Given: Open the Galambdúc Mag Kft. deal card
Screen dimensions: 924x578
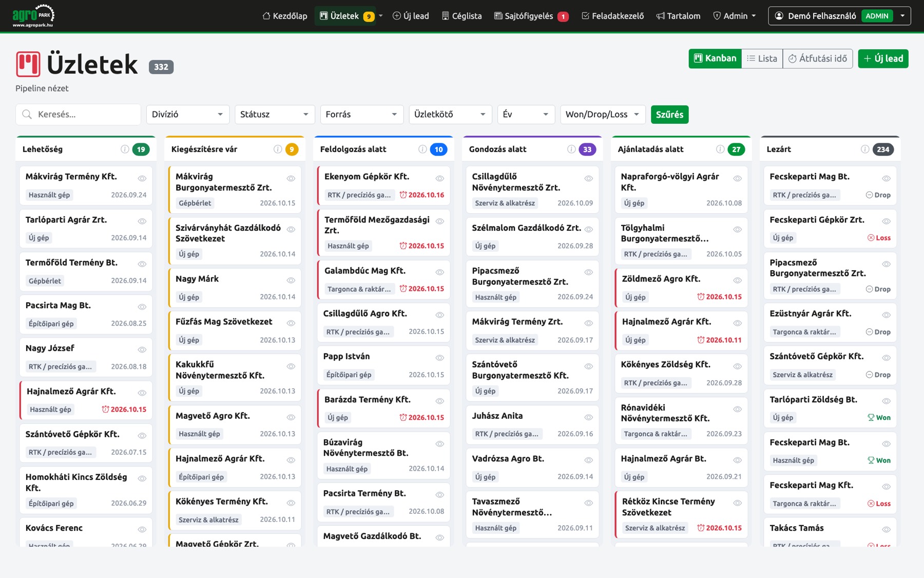Looking at the screenshot, I should [383, 279].
